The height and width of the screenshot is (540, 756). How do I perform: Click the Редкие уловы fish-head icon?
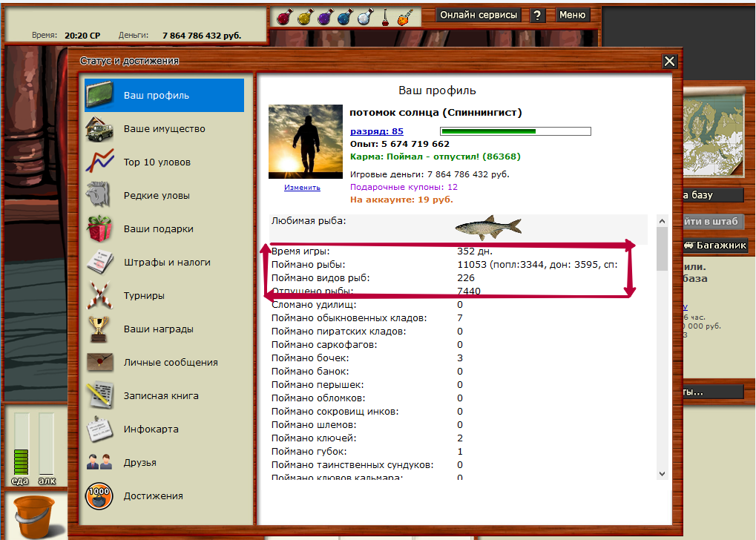[x=99, y=195]
